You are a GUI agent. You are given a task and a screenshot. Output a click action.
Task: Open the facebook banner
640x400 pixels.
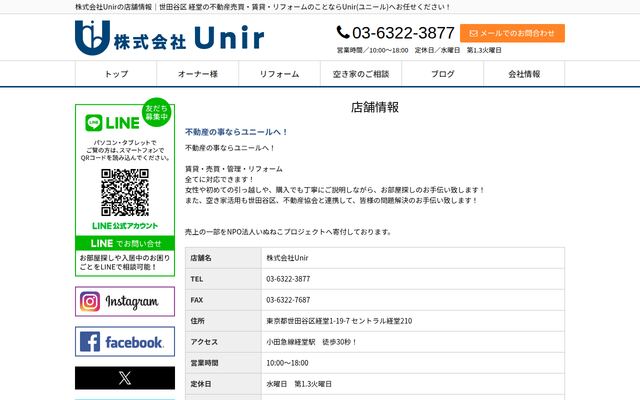pyautogui.click(x=125, y=342)
